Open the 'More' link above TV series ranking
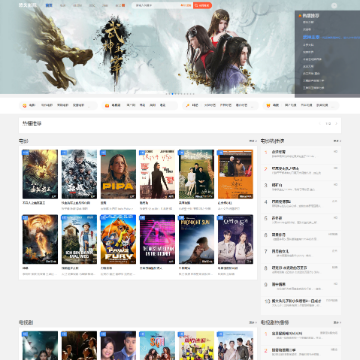 pyautogui.click(x=337, y=323)
